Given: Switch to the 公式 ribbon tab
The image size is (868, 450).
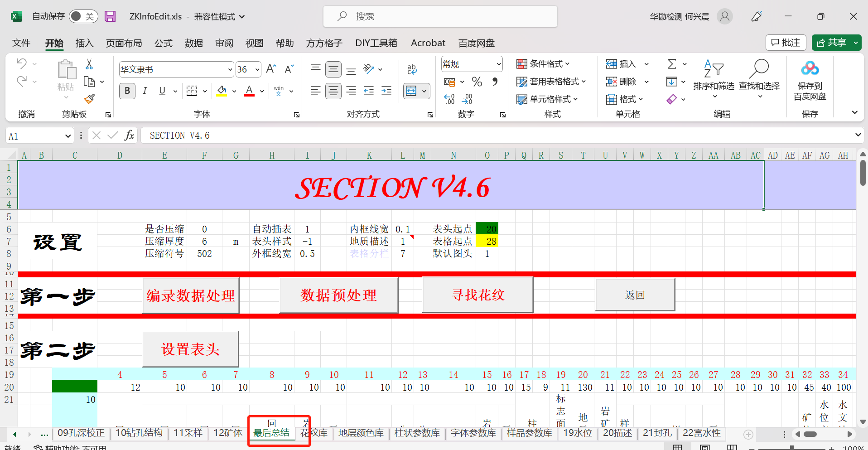Looking at the screenshot, I should click(164, 43).
